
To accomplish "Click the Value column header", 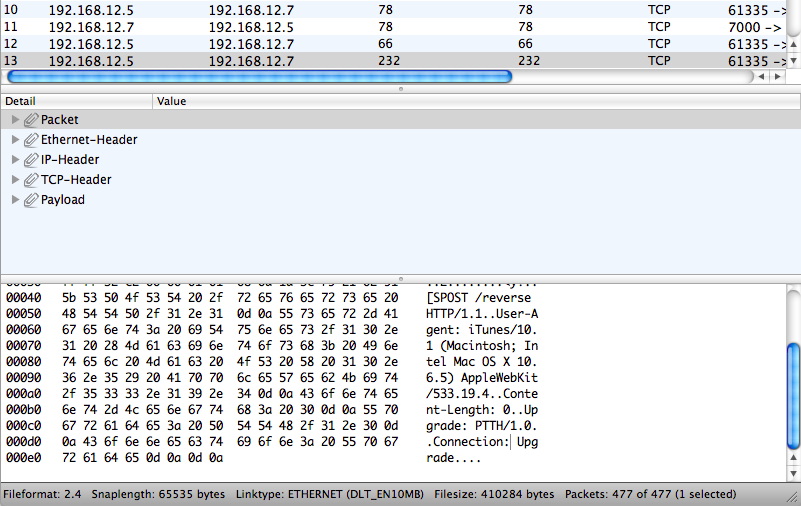I will [476, 101].
